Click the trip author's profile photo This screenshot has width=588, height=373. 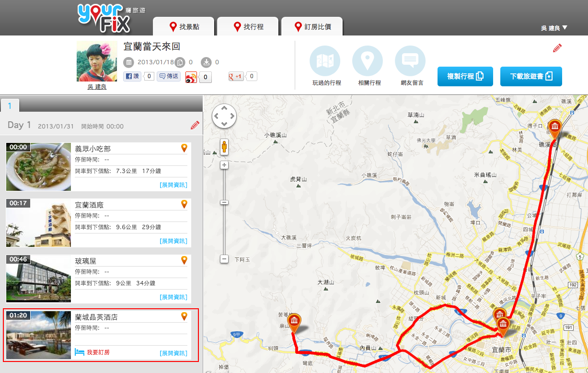[97, 61]
